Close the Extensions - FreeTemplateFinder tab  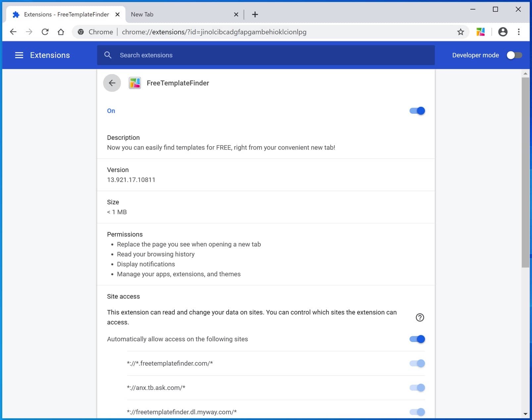[118, 14]
